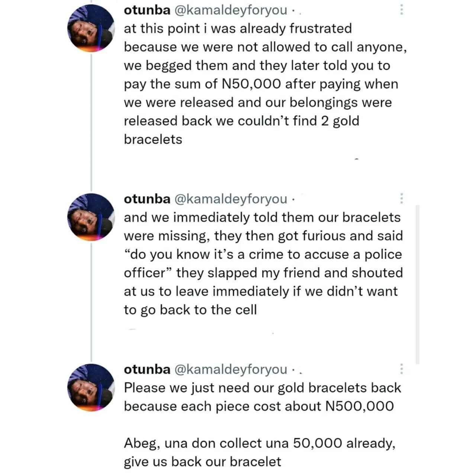Image resolution: width=476 pixels, height=476 pixels.
Task: Click the scrollbar on the right edge
Action: pyautogui.click(x=418, y=284)
